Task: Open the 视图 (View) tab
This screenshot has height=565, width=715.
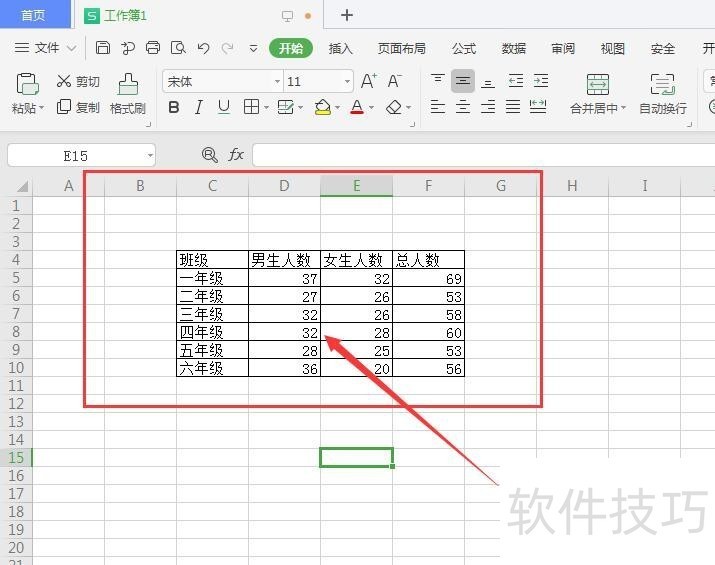Action: pyautogui.click(x=612, y=48)
